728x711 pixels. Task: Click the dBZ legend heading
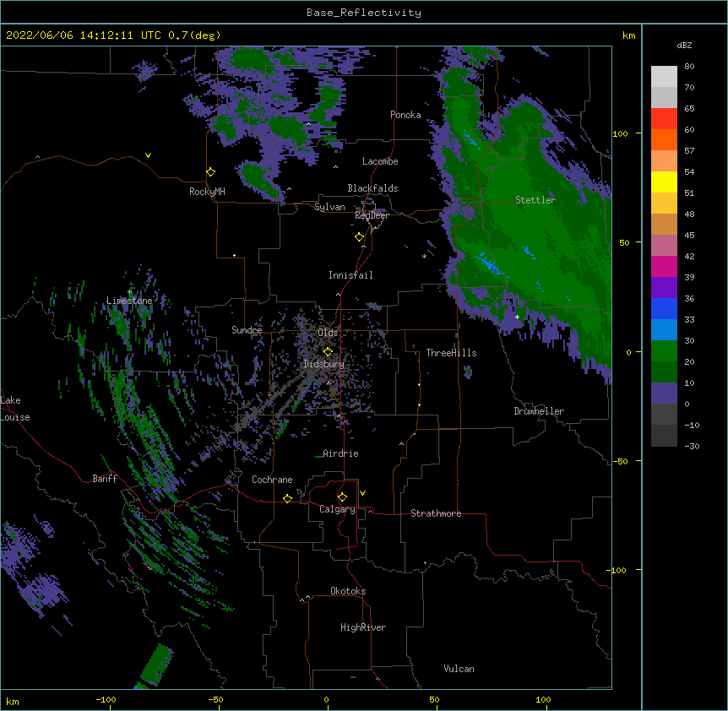[684, 46]
